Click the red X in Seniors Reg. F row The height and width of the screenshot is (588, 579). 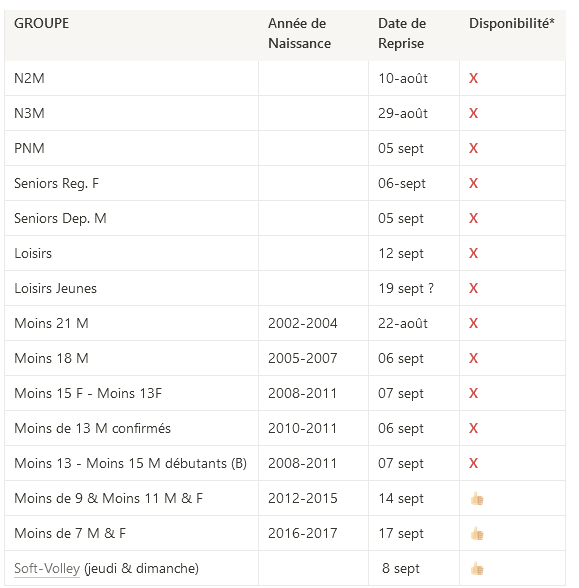tap(473, 183)
